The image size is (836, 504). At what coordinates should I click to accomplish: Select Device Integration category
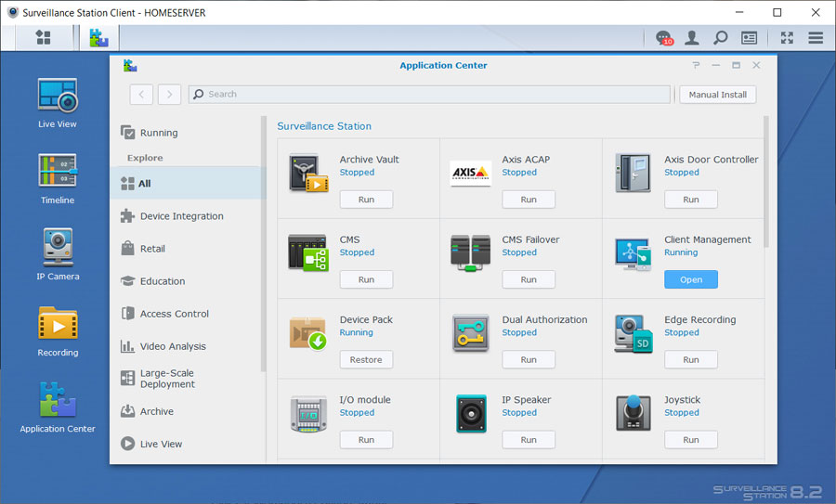point(181,216)
